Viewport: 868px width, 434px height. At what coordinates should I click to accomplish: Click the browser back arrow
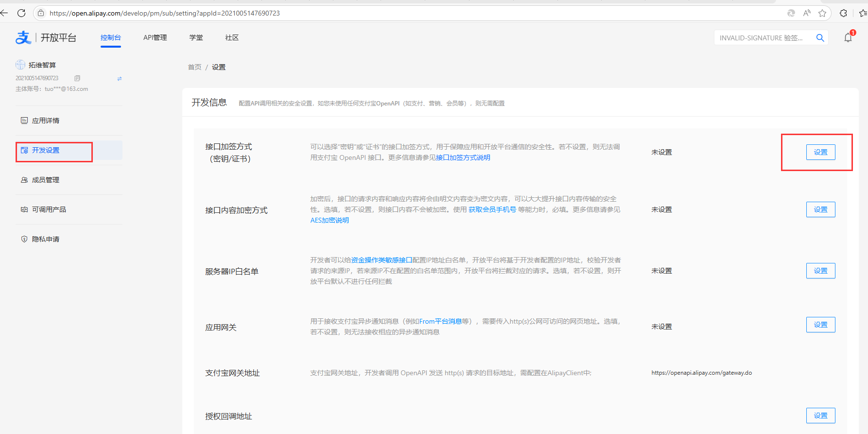tap(4, 13)
